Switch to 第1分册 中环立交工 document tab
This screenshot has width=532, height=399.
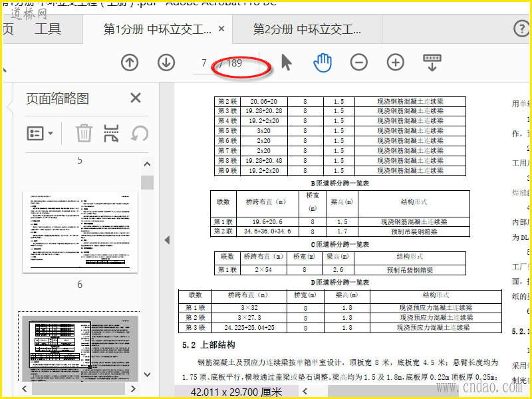[x=157, y=29]
